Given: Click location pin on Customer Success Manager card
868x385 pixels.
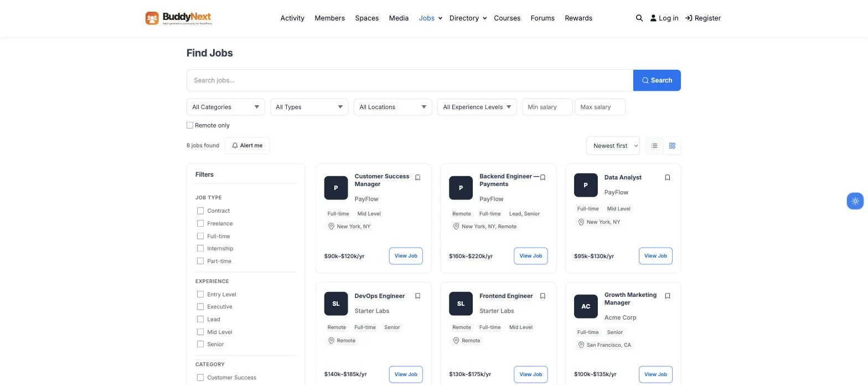Looking at the screenshot, I should (x=332, y=227).
